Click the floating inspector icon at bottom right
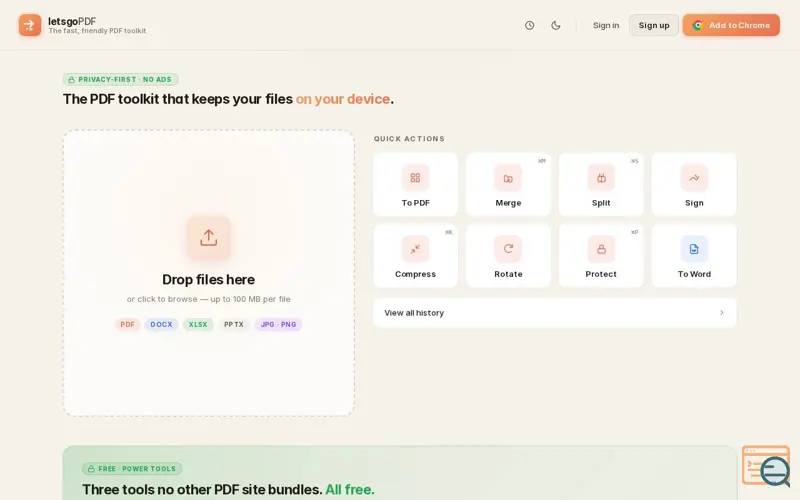This screenshot has width=800, height=500. 766,466
